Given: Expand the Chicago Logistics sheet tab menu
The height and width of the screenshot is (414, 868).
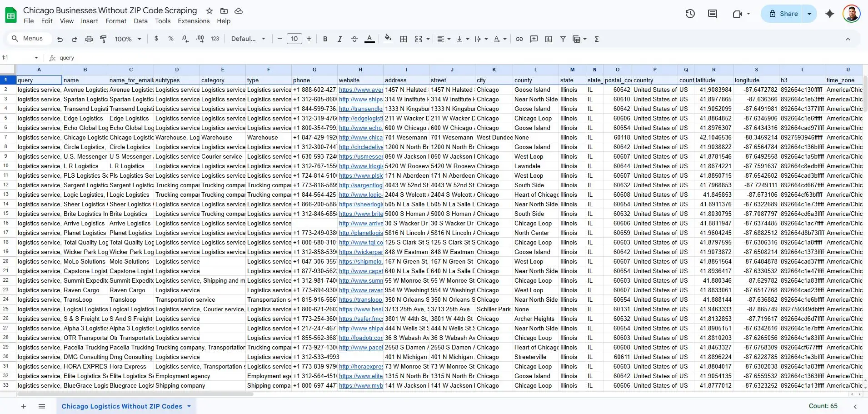Looking at the screenshot, I should pos(189,406).
